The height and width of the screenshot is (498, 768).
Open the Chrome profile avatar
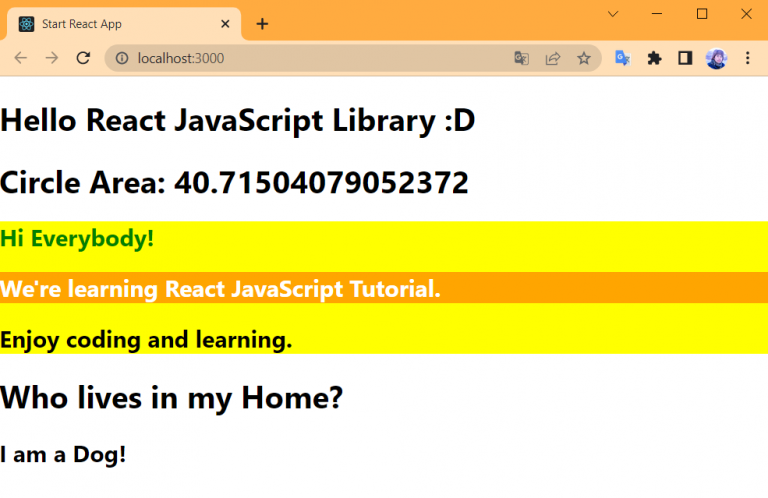click(716, 58)
